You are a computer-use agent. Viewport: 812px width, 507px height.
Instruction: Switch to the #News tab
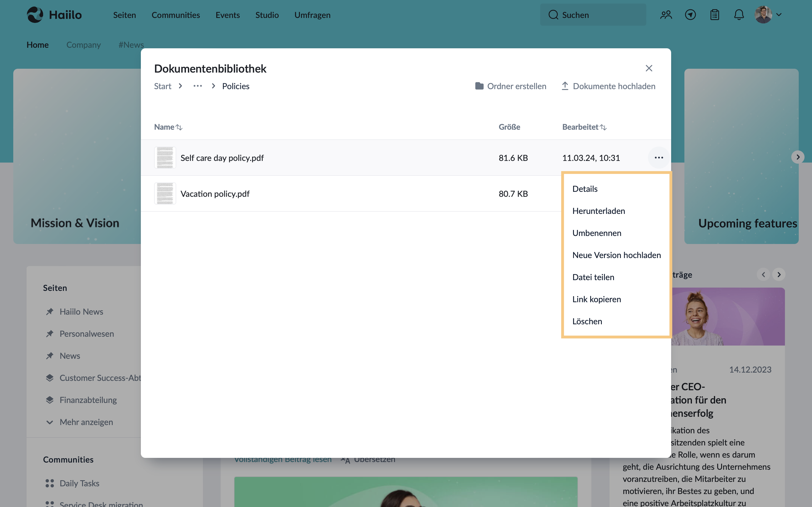click(x=131, y=45)
